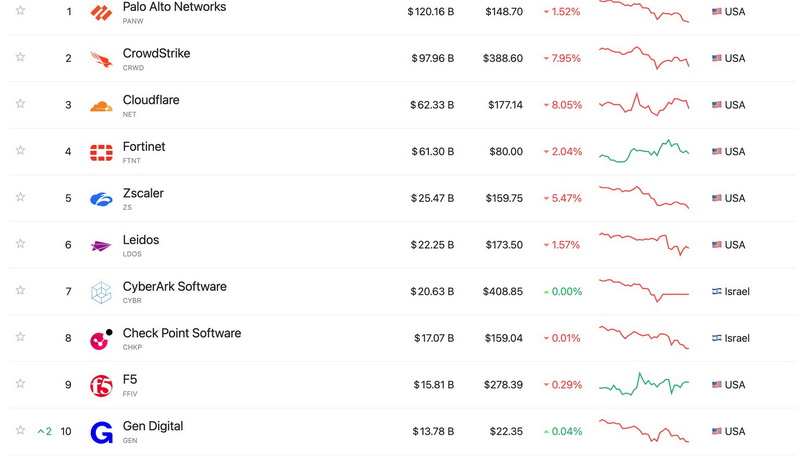Open Check Point Software company link
The width and height of the screenshot is (800, 457).
coord(181,333)
